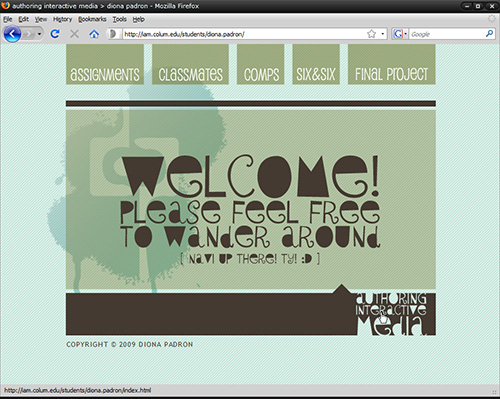
Task: Focus the Google search input field
Action: [446, 34]
